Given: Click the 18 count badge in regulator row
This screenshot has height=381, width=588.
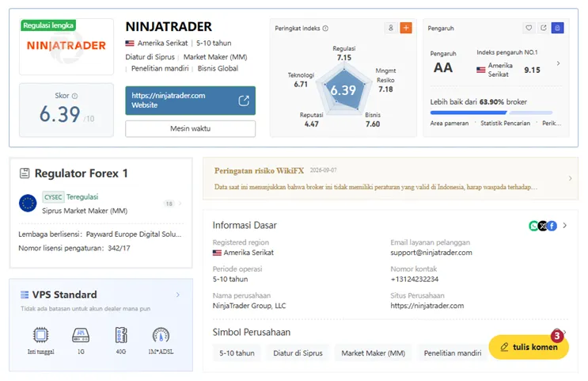Looking at the screenshot, I should pyautogui.click(x=169, y=204).
